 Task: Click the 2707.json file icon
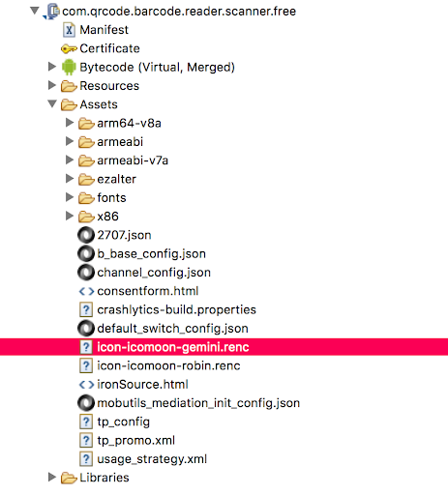(86, 235)
